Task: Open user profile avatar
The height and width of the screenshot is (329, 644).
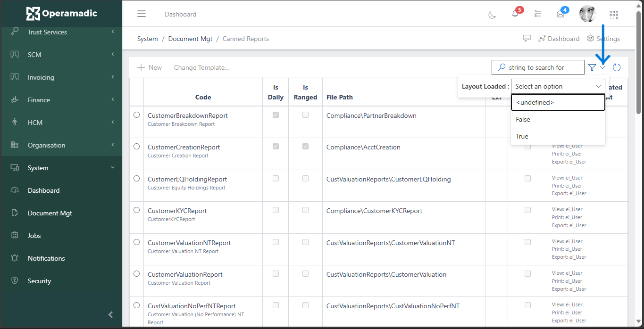Action: coord(587,14)
